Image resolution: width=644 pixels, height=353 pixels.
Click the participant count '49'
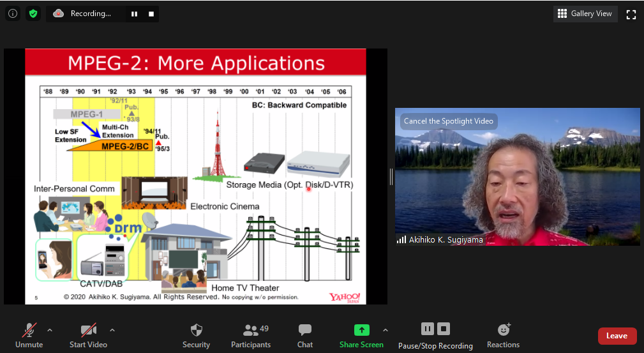click(264, 328)
